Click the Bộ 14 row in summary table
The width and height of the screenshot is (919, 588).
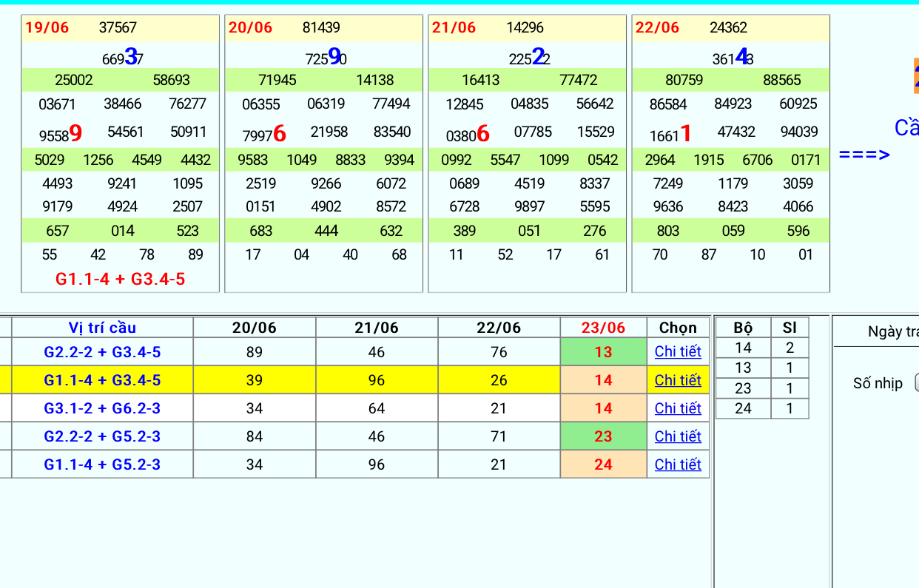pyautogui.click(x=743, y=348)
